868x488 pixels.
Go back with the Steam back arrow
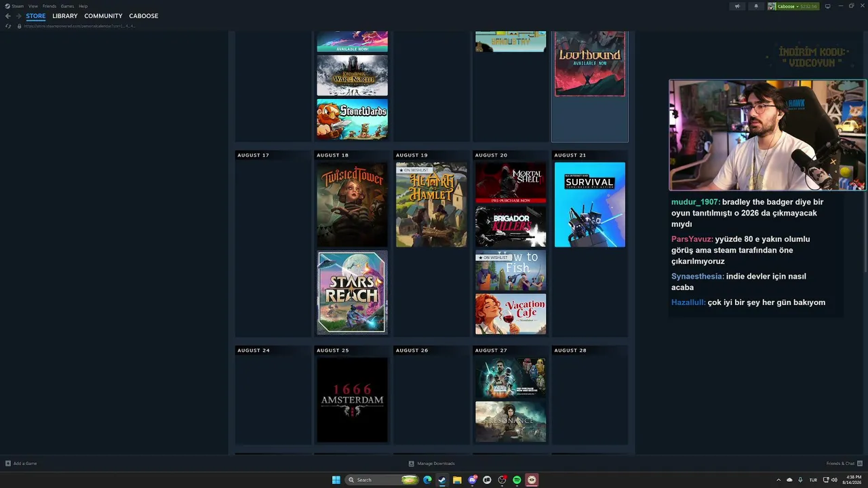(8, 16)
